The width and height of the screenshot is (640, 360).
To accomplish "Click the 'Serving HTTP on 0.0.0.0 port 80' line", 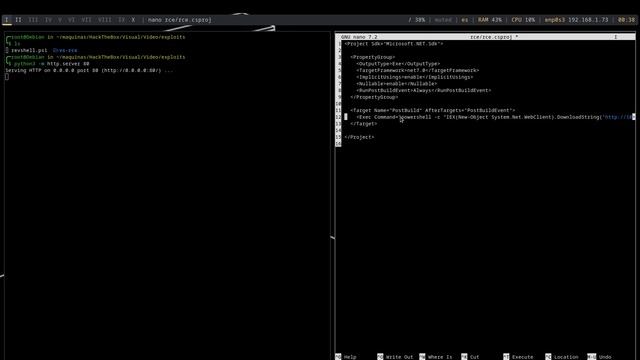I will click(89, 70).
